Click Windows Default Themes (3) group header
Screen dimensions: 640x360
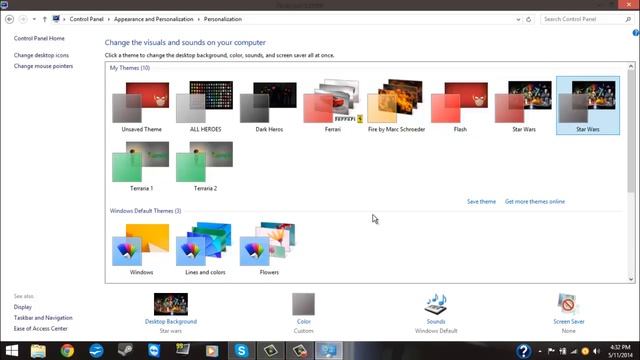pos(145,211)
